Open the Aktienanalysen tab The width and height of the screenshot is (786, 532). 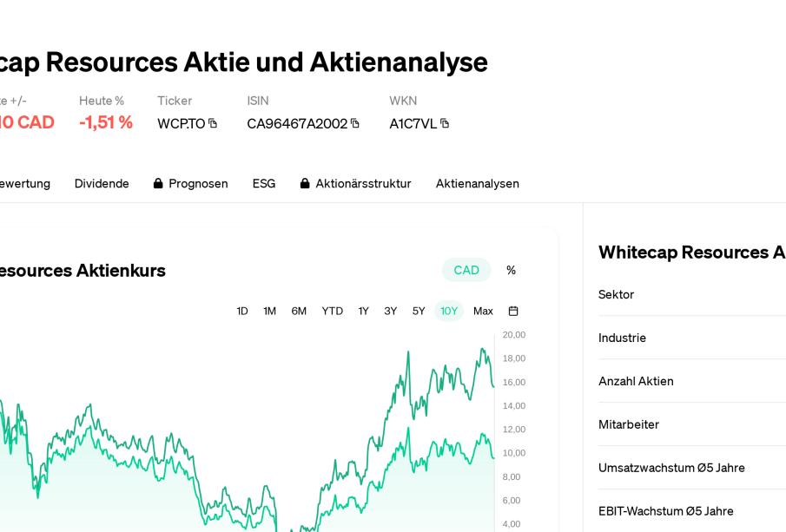pyautogui.click(x=478, y=184)
